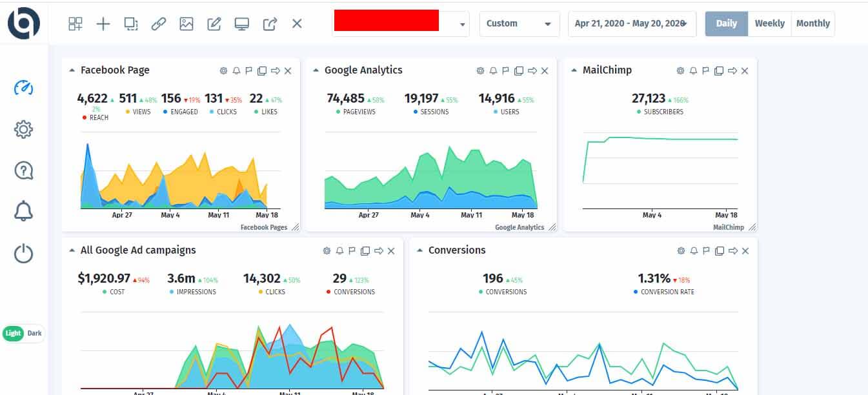Collapse the Conversions widget
Image resolution: width=868 pixels, height=395 pixels.
coord(419,250)
